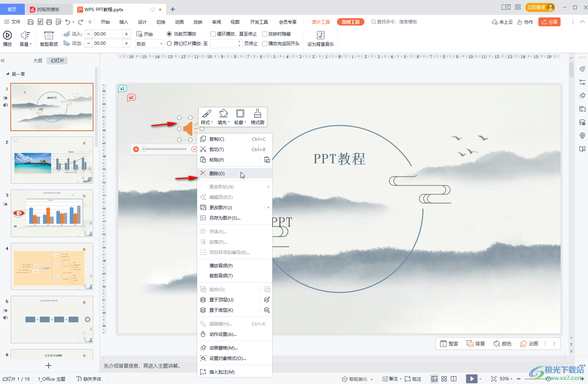Select slide 3 thumbnail with bar chart

pyautogui.click(x=52, y=213)
